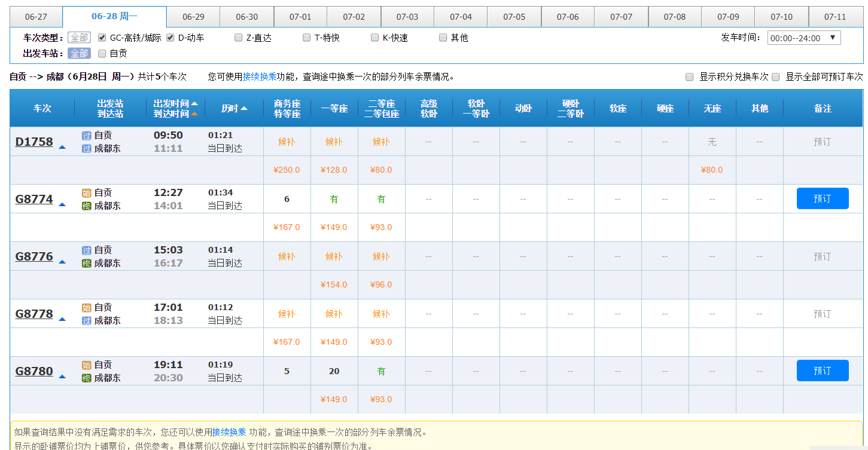Sort by arrival time orange arrow

click(x=194, y=114)
